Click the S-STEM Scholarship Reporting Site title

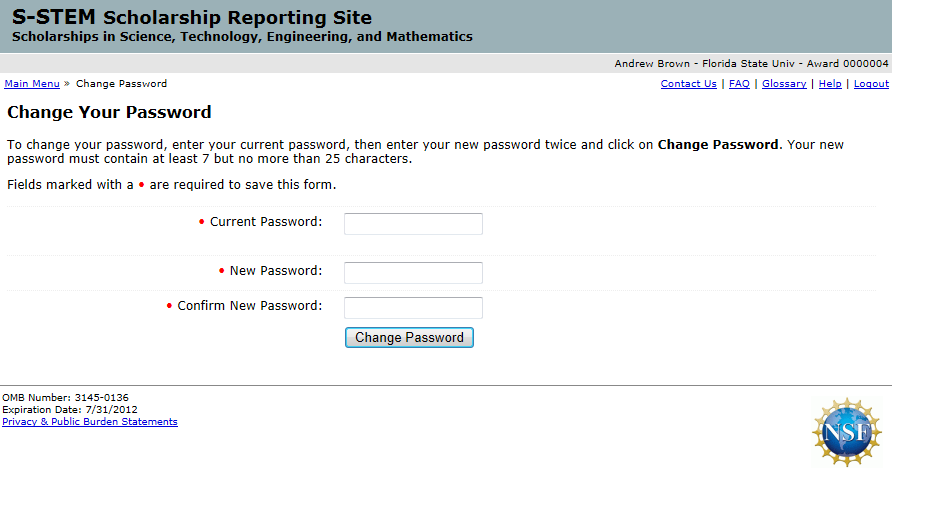tap(192, 18)
